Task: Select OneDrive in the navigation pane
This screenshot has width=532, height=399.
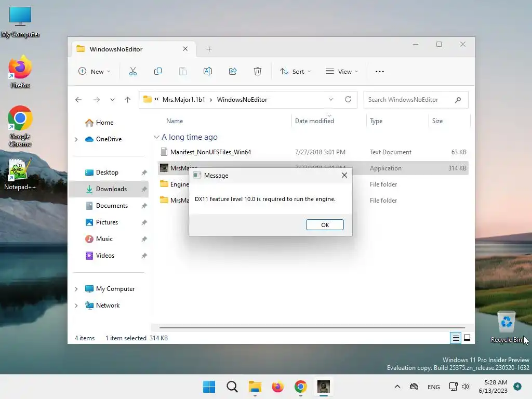Action: pyautogui.click(x=109, y=139)
